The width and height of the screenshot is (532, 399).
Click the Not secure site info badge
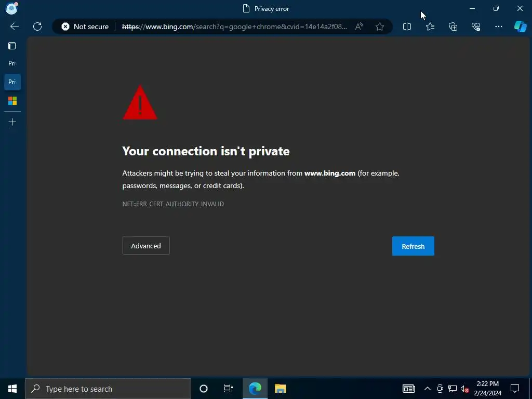[x=85, y=26]
